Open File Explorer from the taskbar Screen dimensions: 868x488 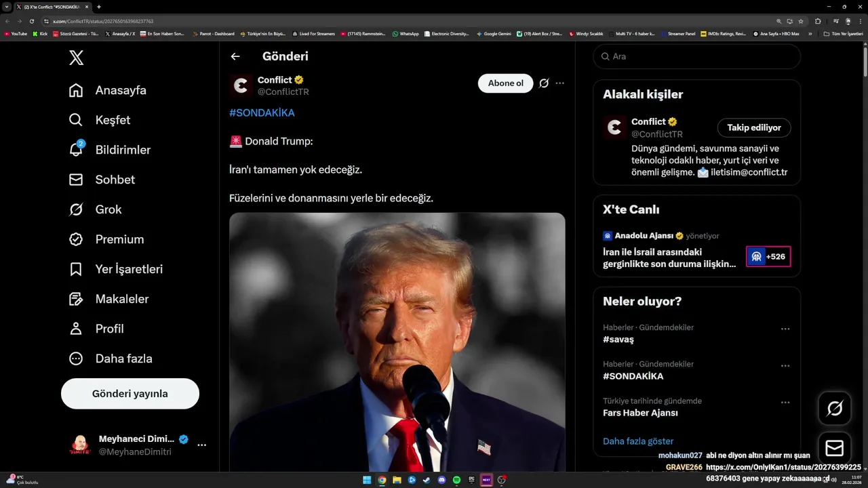397,480
